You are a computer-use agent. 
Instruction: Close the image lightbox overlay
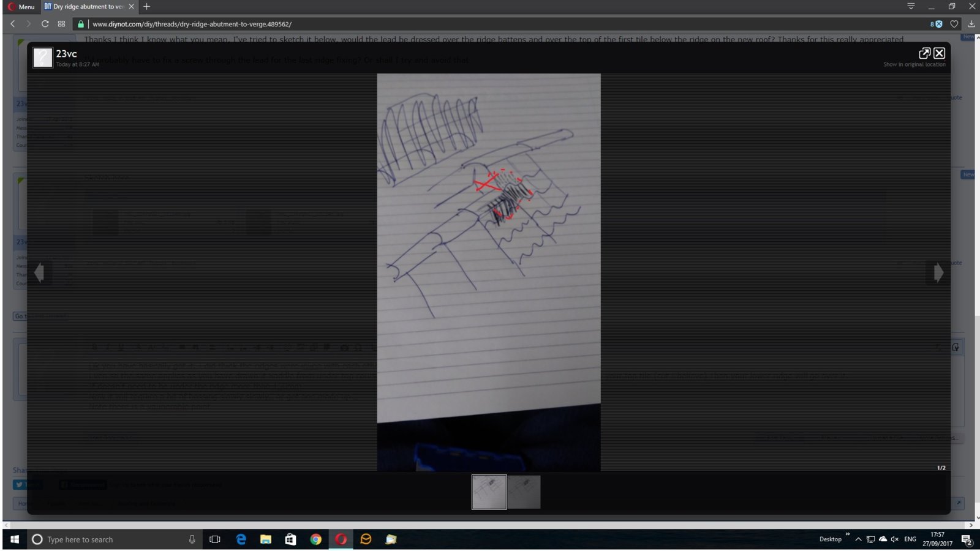coord(939,53)
